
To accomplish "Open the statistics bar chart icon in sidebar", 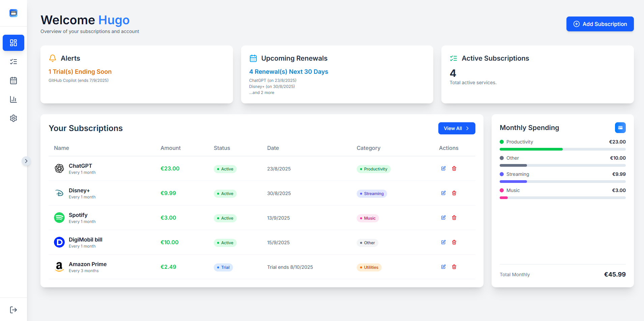I will click(13, 99).
